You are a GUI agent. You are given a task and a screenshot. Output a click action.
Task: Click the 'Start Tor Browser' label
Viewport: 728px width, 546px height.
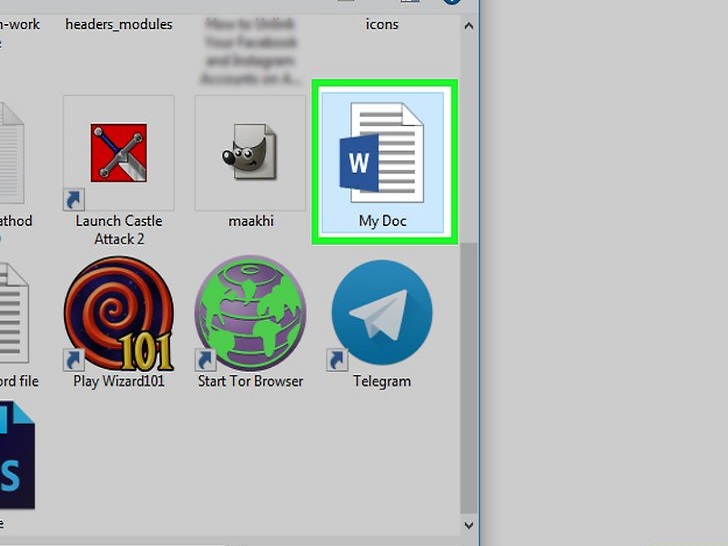click(x=250, y=381)
